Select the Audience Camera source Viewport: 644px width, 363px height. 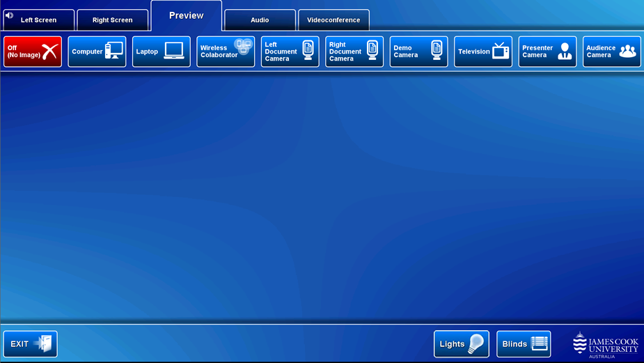click(x=611, y=52)
